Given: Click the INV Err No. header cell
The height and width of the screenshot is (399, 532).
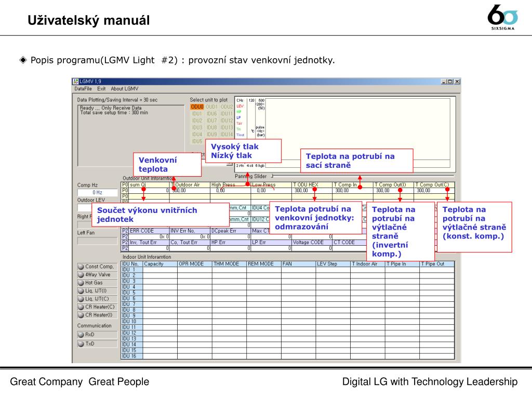Looking at the screenshot, I should (190, 231).
